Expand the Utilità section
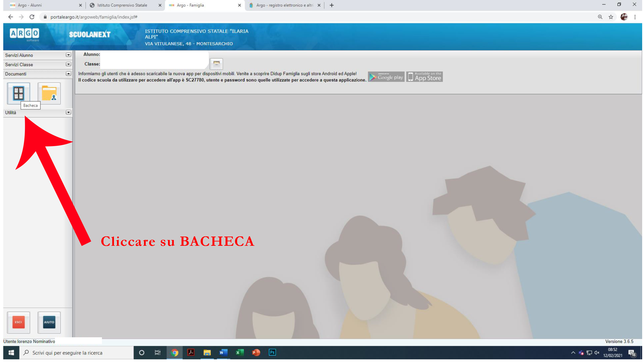Viewport: 644px width, 362px height. tap(68, 112)
